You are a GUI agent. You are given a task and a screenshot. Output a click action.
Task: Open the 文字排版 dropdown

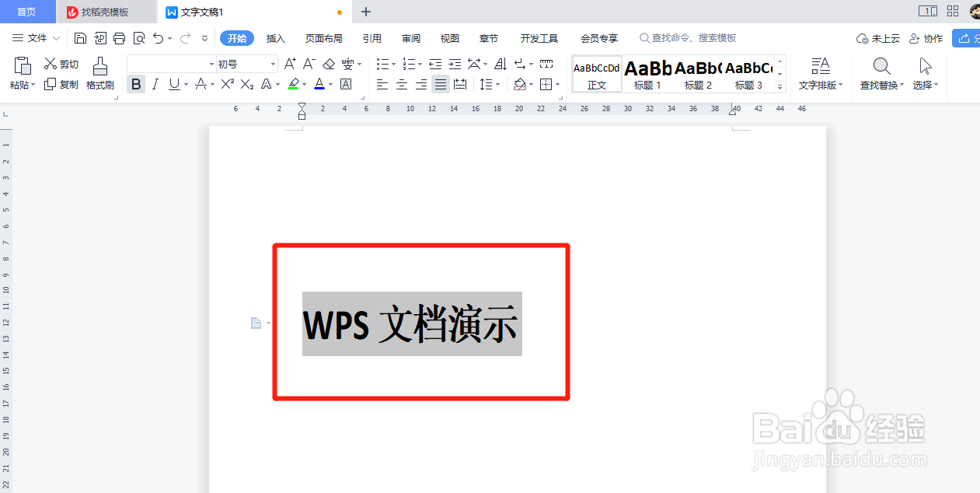821,74
